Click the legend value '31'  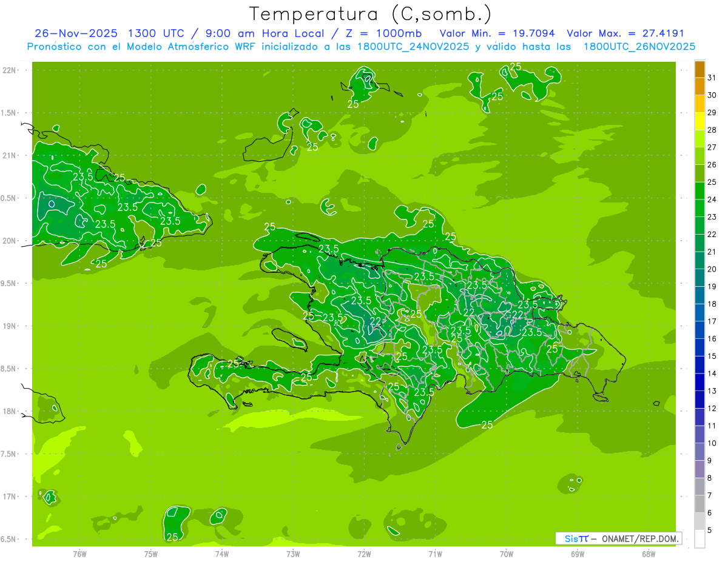(x=712, y=78)
